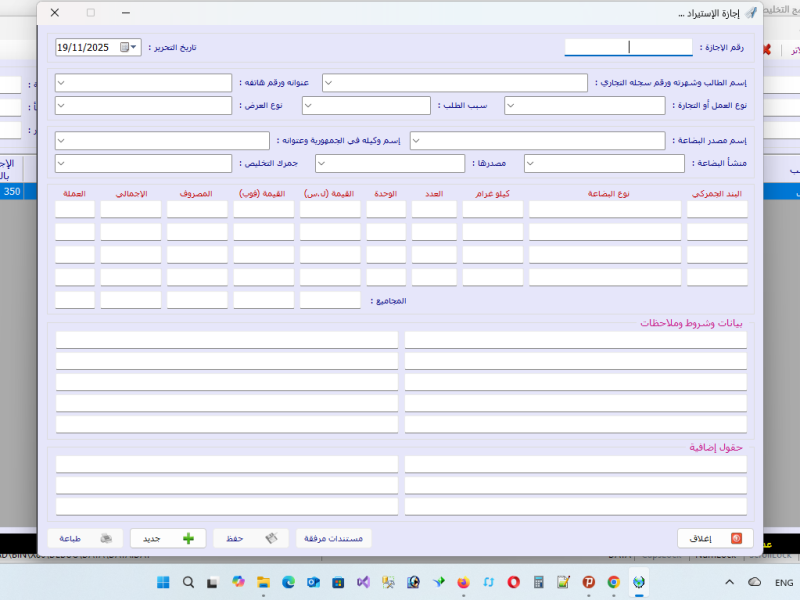Open Microsoft Store from taskbar
Screen dimensions: 800x600
338,582
